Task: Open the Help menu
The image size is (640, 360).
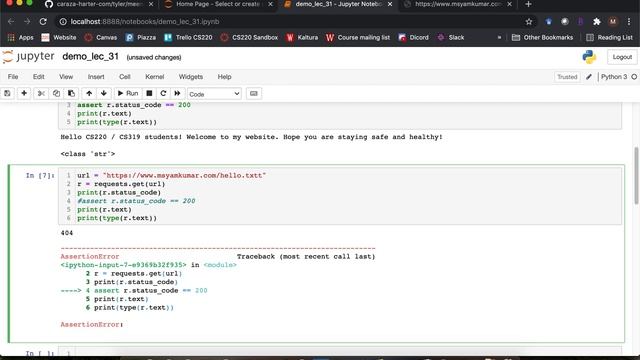Action: (x=224, y=77)
